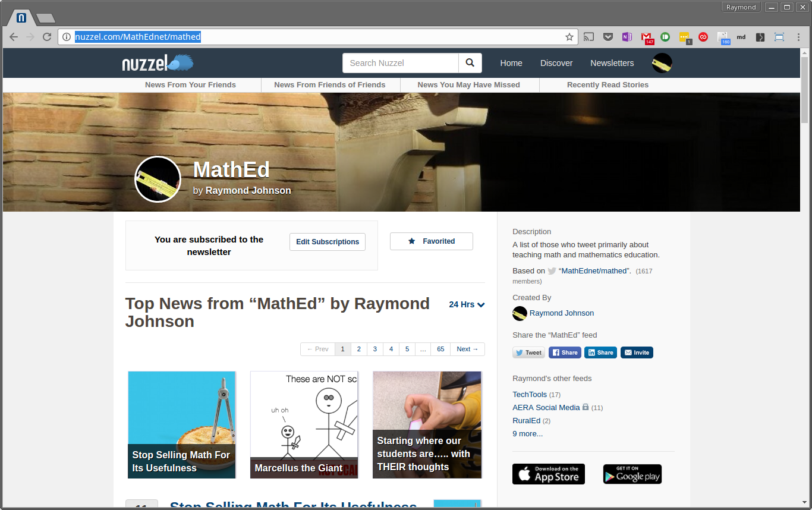Image resolution: width=812 pixels, height=510 pixels.
Task: Click the magnifier search button
Action: tap(470, 63)
